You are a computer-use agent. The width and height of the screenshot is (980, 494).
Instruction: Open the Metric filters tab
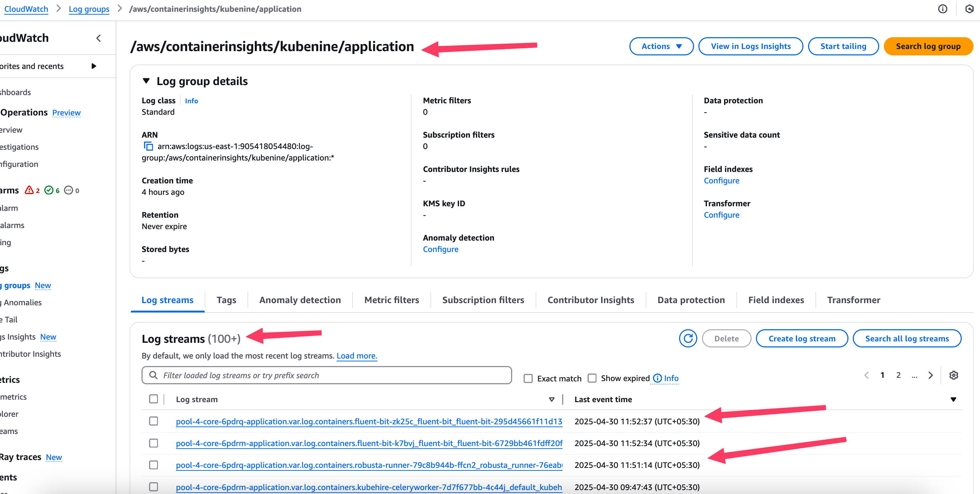391,300
